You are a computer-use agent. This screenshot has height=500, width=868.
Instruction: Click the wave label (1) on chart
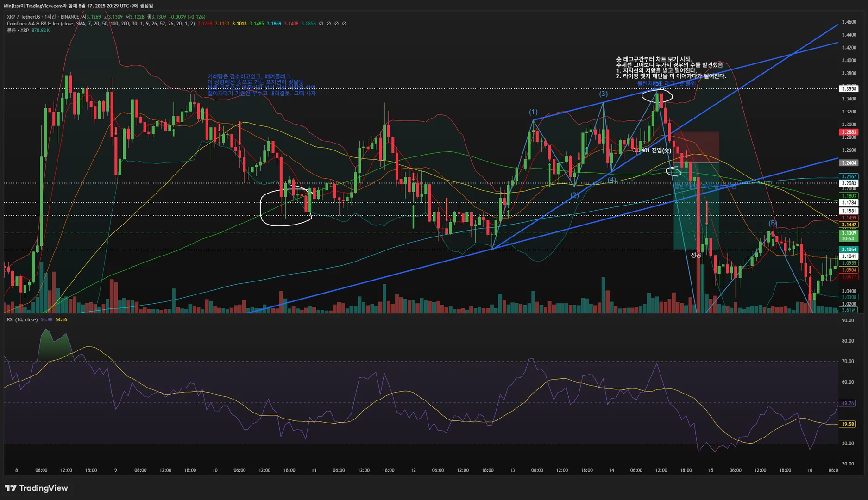(534, 112)
